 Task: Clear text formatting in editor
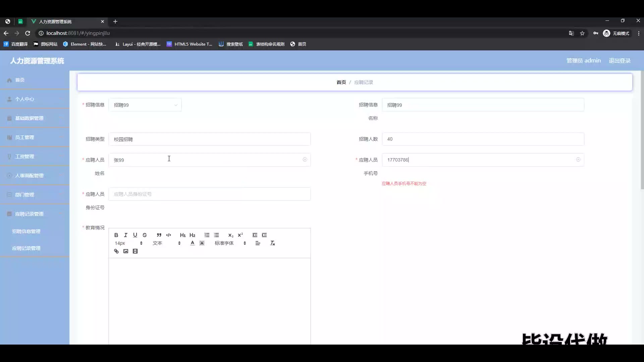272,243
